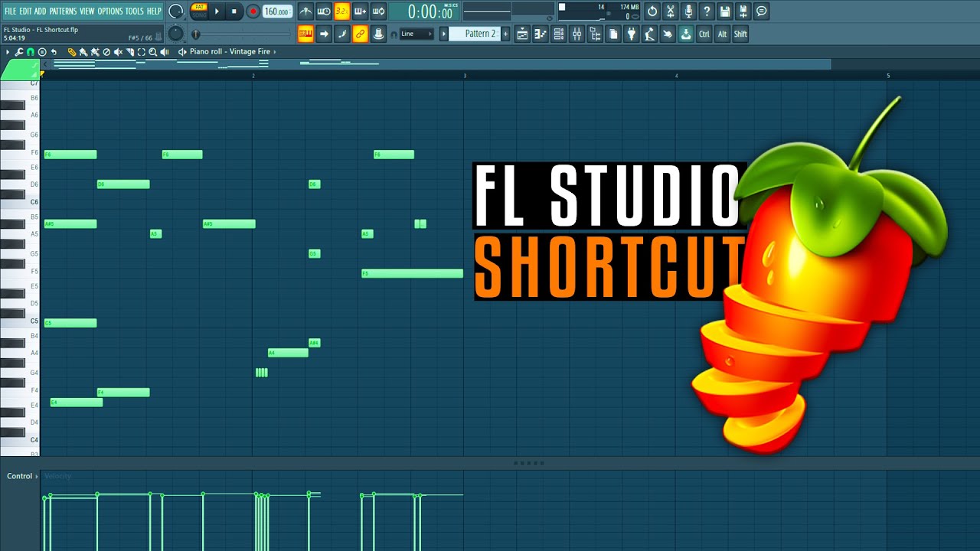The image size is (980, 551).
Task: Open the piano roll stamp menu
Action: [x=42, y=52]
